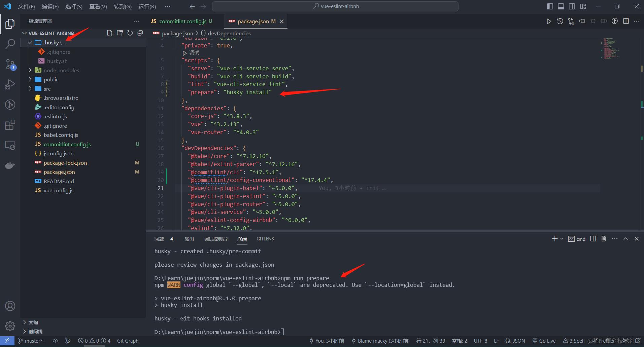
Task: Toggle the bottom panel layout button
Action: pyautogui.click(x=561, y=6)
